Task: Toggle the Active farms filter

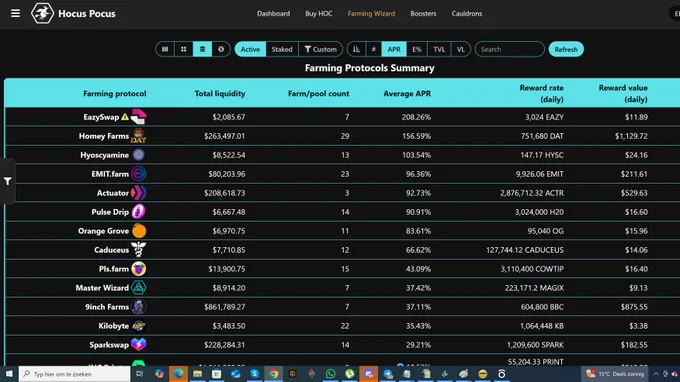Action: point(250,49)
